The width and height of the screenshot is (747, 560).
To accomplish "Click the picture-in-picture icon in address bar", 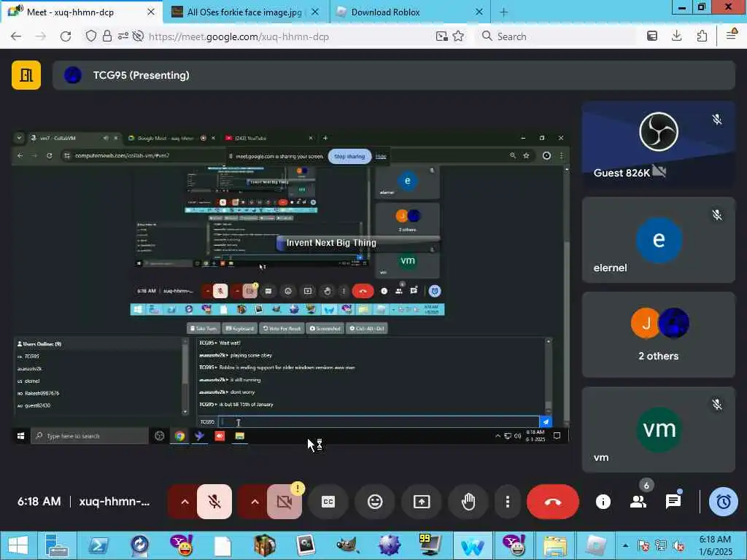I will point(441,36).
